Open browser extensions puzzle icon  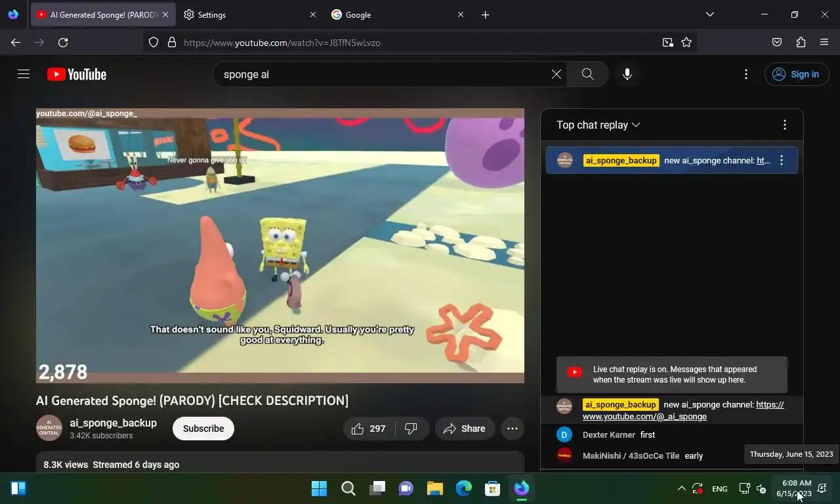tap(801, 43)
